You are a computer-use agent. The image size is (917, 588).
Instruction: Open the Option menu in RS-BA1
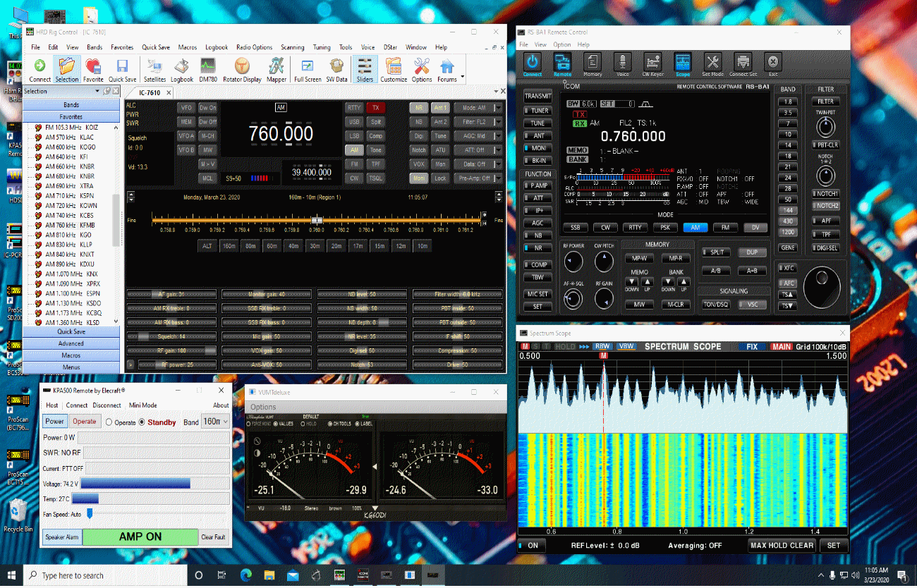coord(562,44)
